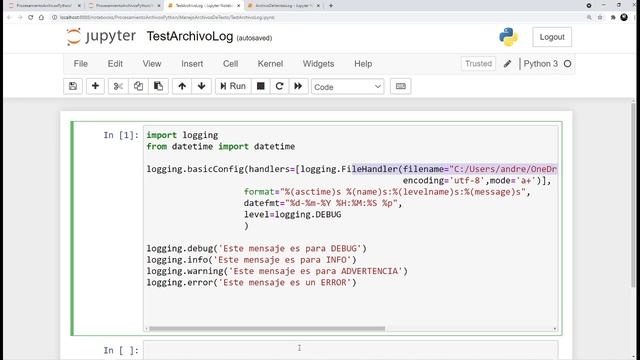Screen dimensions: 640x360
Task: Click the browser back arrow
Action: pyautogui.click(x=9, y=18)
